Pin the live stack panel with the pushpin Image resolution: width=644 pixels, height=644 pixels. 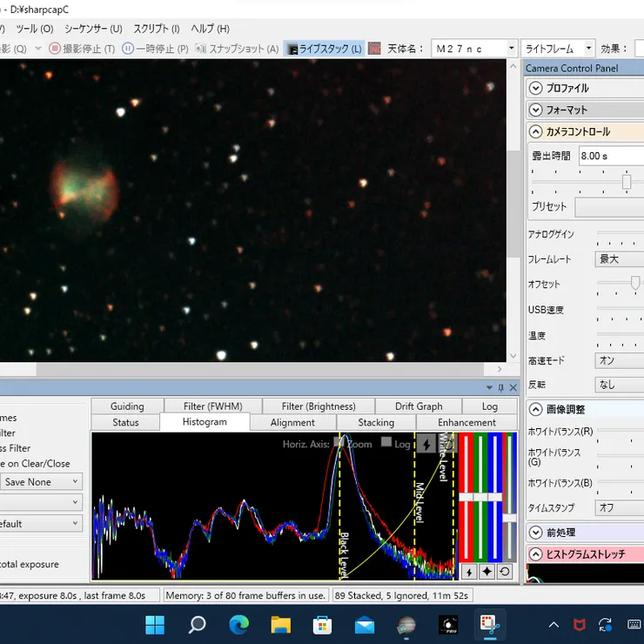pyautogui.click(x=500, y=387)
